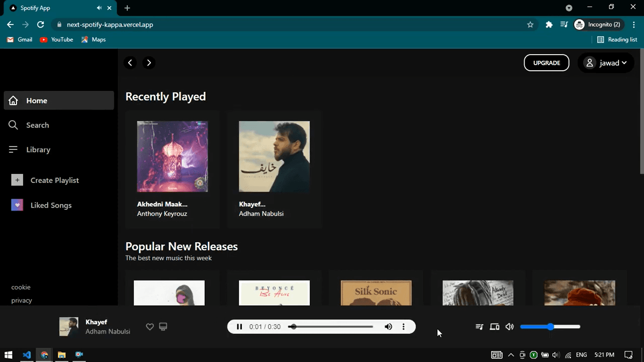Image resolution: width=644 pixels, height=362 pixels.
Task: Open the Akhedni Maak album cover
Action: point(173,156)
